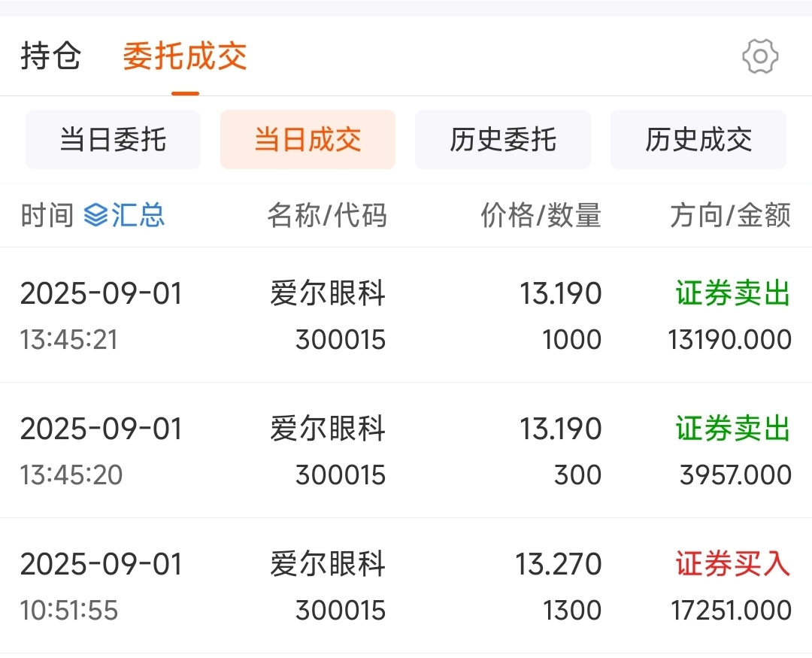The image size is (812, 658).
Task: Select the 当日成交 filter
Action: coord(308,139)
